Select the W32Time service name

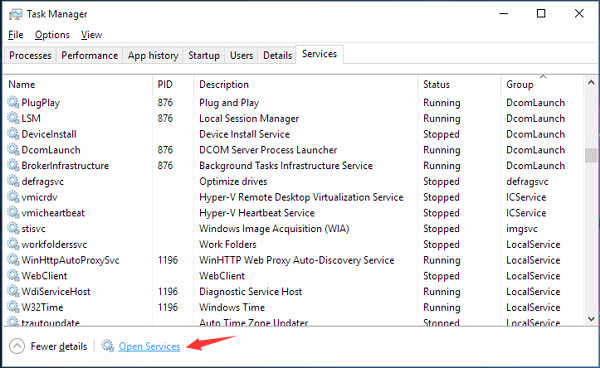(x=42, y=307)
